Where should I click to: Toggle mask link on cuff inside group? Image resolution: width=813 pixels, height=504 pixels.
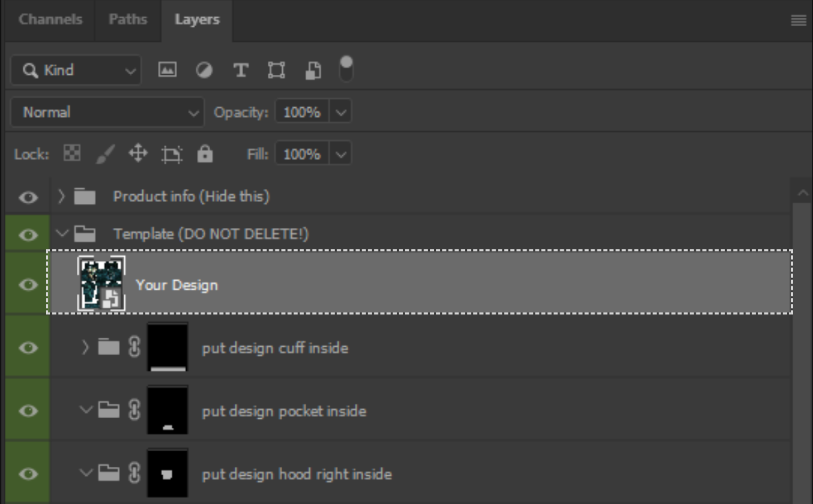[135, 347]
